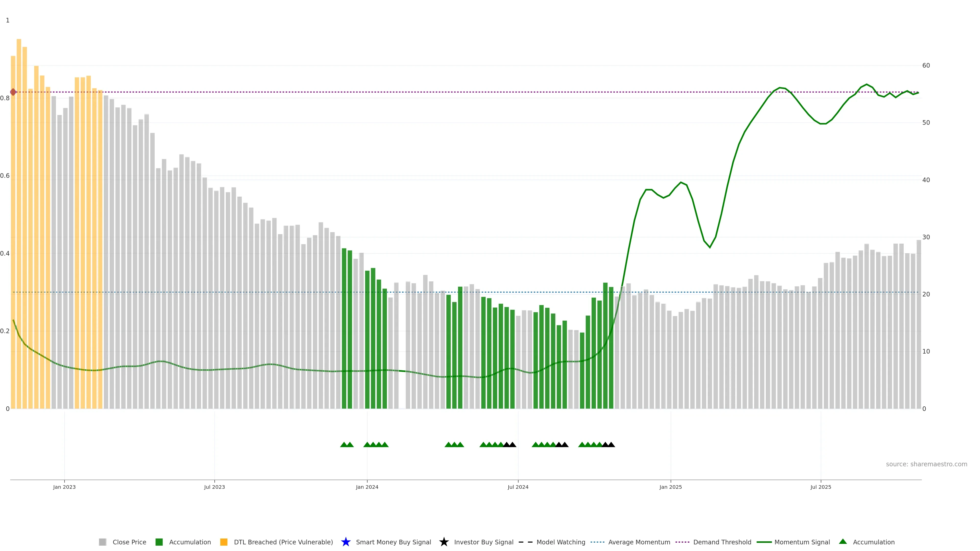This screenshot has width=980, height=551.
Task: Click the Model Watching dashed line icon
Action: coord(525,542)
